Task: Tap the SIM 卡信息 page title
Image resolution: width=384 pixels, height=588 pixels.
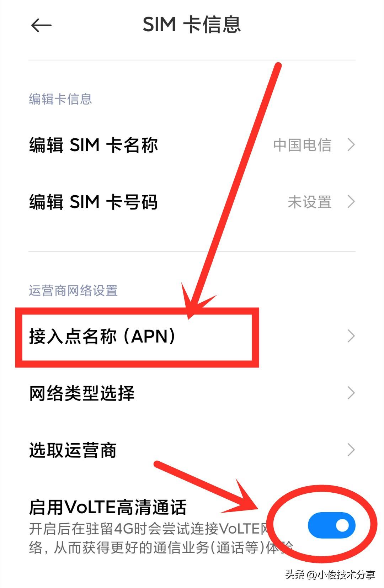Action: coord(192,25)
